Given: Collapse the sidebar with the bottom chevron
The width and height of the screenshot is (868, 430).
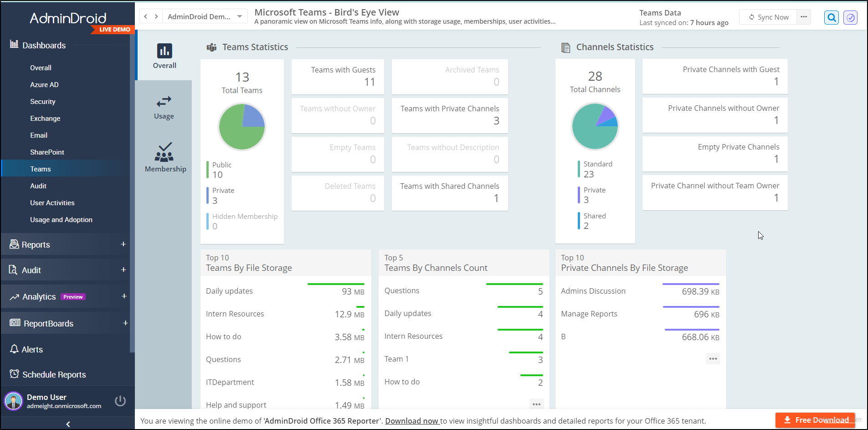Looking at the screenshot, I should 67,424.
